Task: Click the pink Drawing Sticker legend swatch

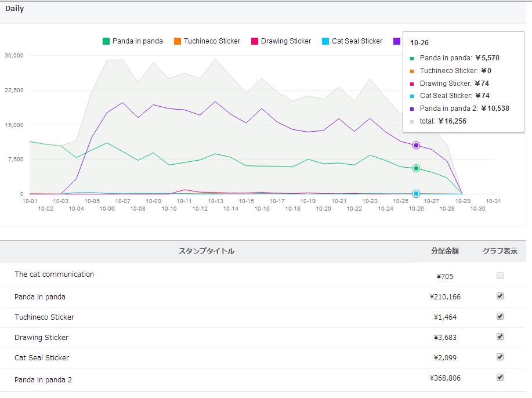Action: [255, 41]
